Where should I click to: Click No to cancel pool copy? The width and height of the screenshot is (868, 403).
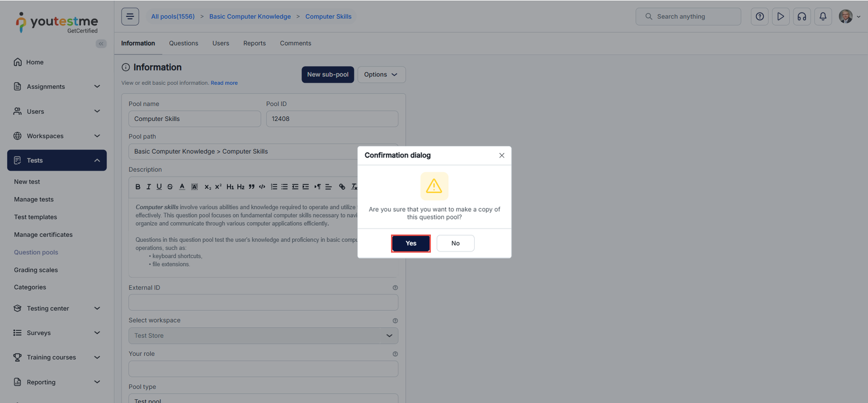[455, 243]
